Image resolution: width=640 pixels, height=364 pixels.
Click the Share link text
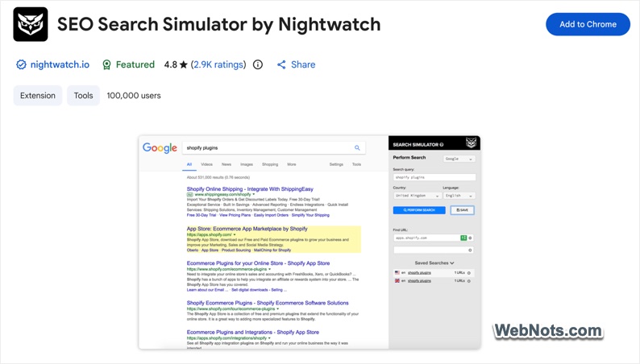(303, 64)
